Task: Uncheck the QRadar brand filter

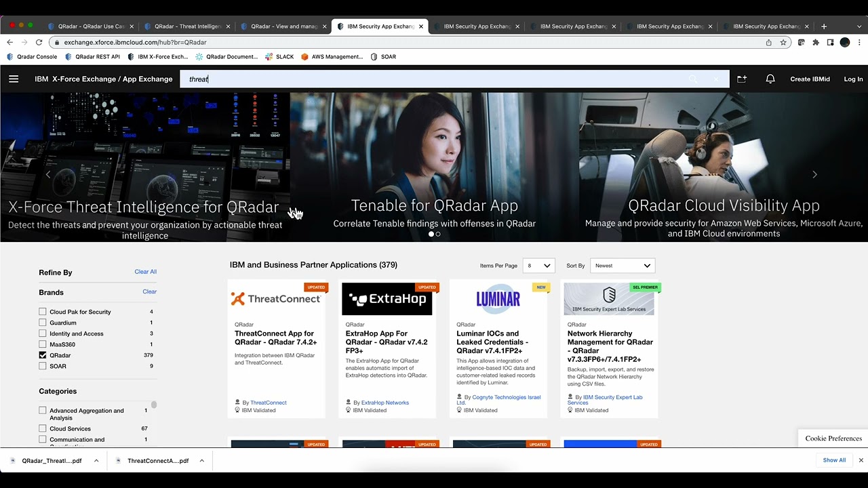Action: pyautogui.click(x=43, y=355)
